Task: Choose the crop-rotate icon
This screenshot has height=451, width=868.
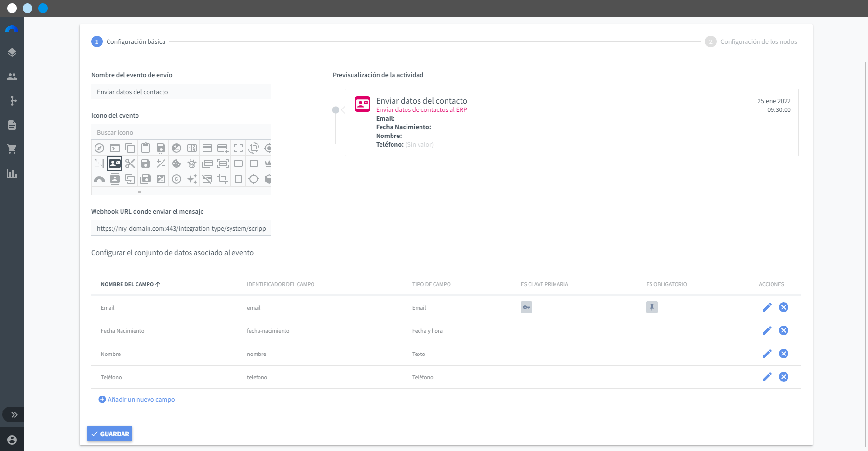Action: pyautogui.click(x=254, y=148)
